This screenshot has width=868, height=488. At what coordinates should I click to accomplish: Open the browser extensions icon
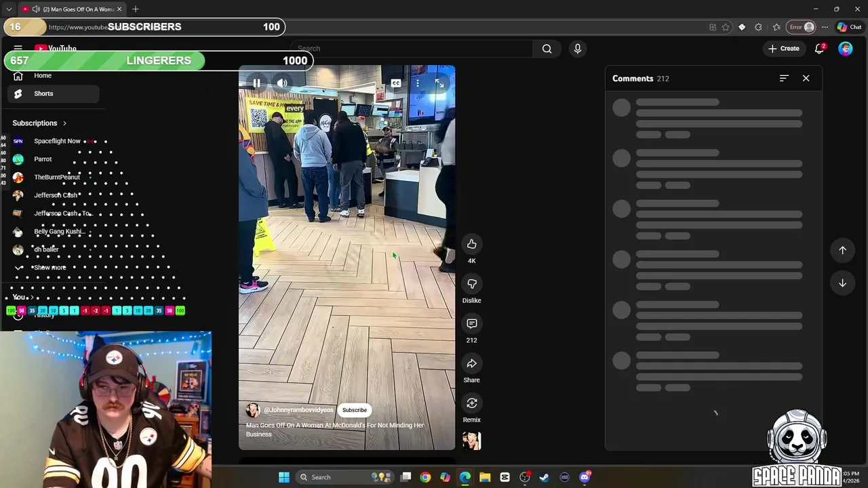click(x=758, y=27)
